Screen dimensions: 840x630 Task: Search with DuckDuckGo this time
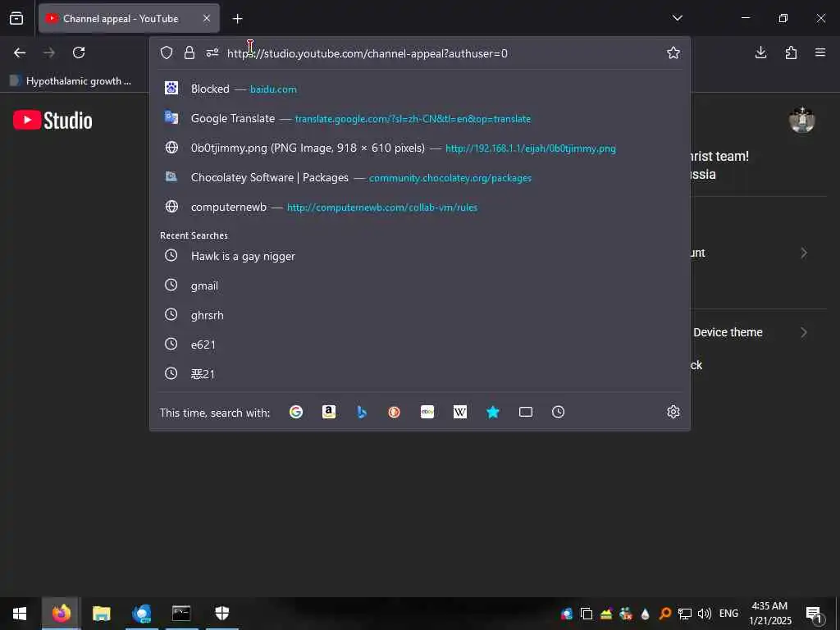(395, 412)
